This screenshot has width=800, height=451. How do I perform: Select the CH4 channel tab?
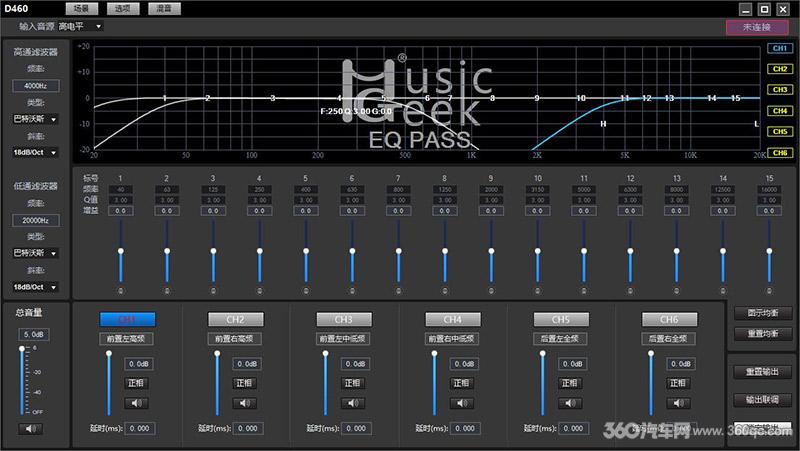[453, 319]
